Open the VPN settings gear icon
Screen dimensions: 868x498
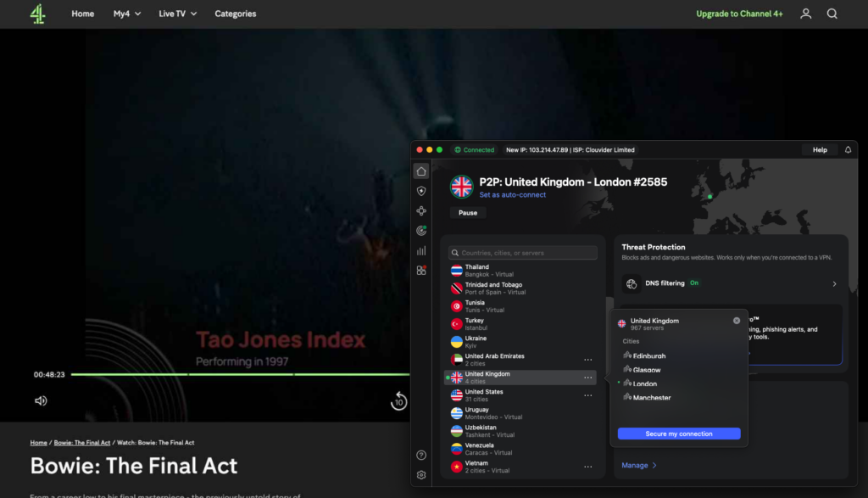click(x=421, y=475)
